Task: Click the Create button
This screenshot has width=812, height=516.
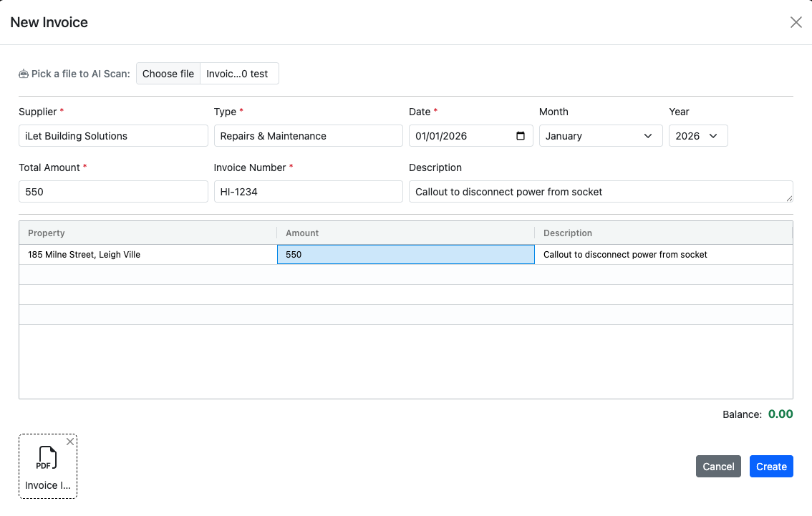Action: click(771, 466)
